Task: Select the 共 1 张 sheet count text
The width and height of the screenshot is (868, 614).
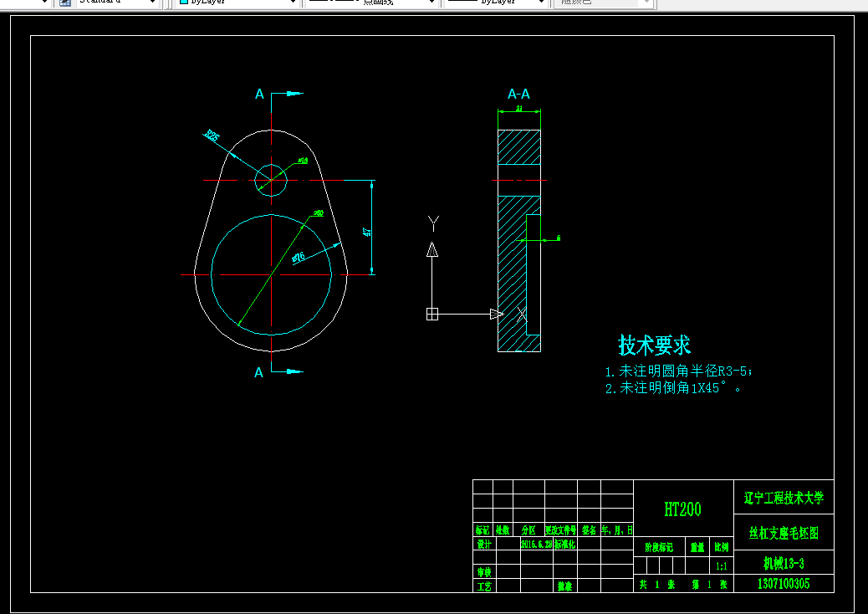Action: [657, 584]
